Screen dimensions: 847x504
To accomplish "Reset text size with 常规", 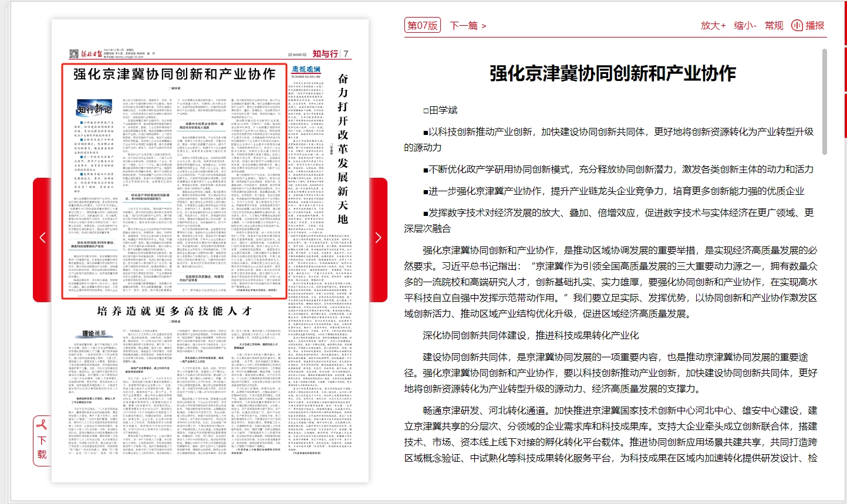I will click(x=774, y=25).
